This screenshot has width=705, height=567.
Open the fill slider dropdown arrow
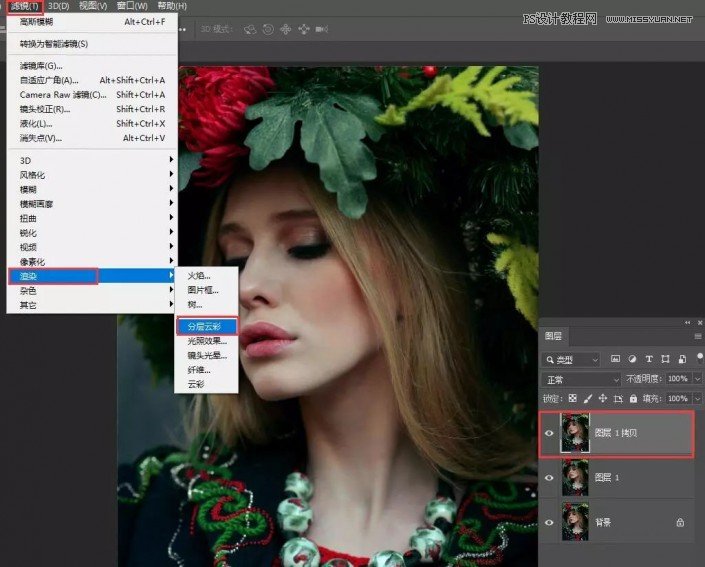click(697, 398)
